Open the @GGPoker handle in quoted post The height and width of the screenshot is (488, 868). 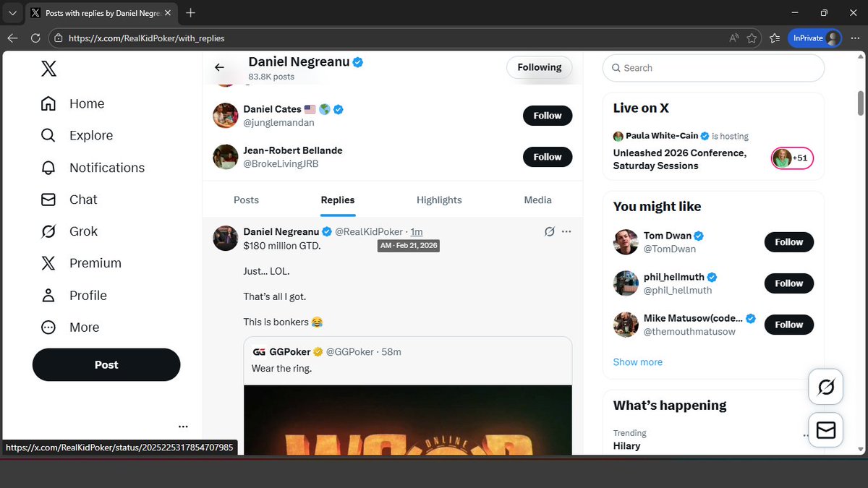[x=350, y=351]
